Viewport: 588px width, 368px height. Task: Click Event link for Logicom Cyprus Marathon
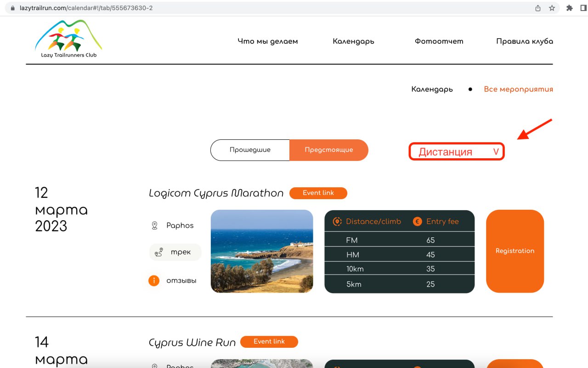click(x=318, y=193)
